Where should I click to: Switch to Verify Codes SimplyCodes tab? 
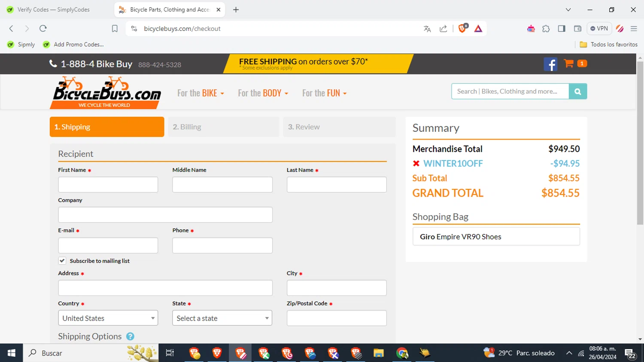click(54, 9)
